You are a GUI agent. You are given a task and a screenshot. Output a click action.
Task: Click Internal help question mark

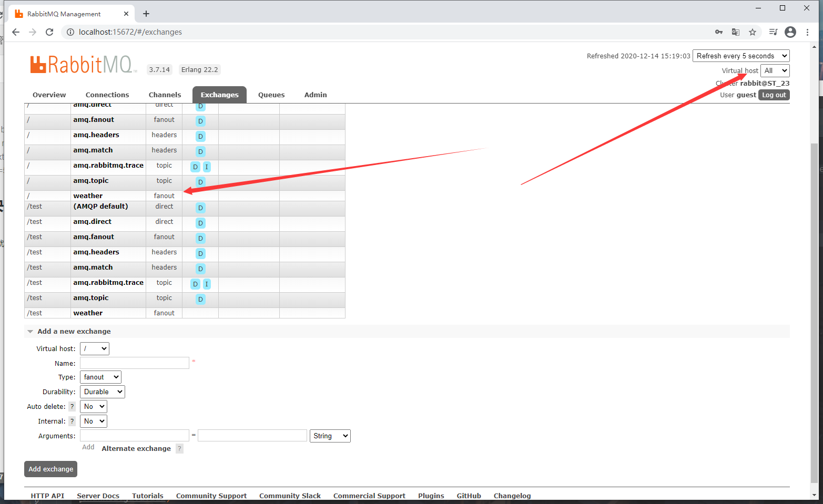[72, 421]
